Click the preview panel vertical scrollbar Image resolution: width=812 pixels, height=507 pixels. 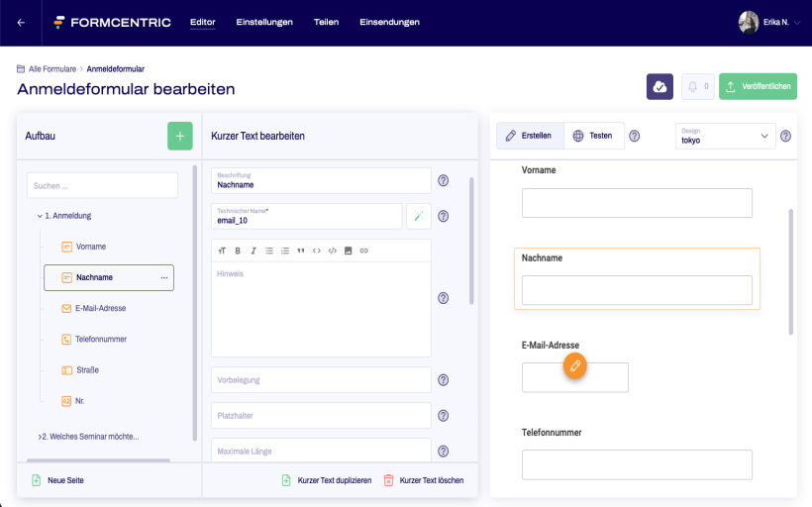coord(791,272)
